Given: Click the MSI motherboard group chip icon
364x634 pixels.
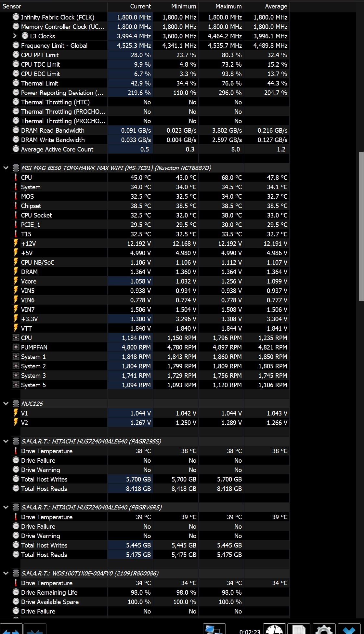Looking at the screenshot, I should pyautogui.click(x=16, y=168).
